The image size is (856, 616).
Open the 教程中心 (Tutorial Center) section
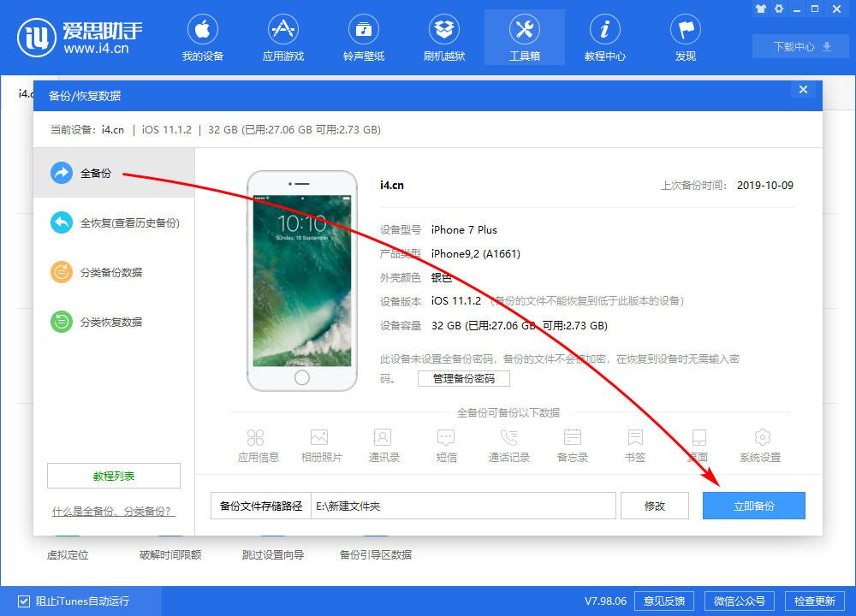tap(605, 37)
